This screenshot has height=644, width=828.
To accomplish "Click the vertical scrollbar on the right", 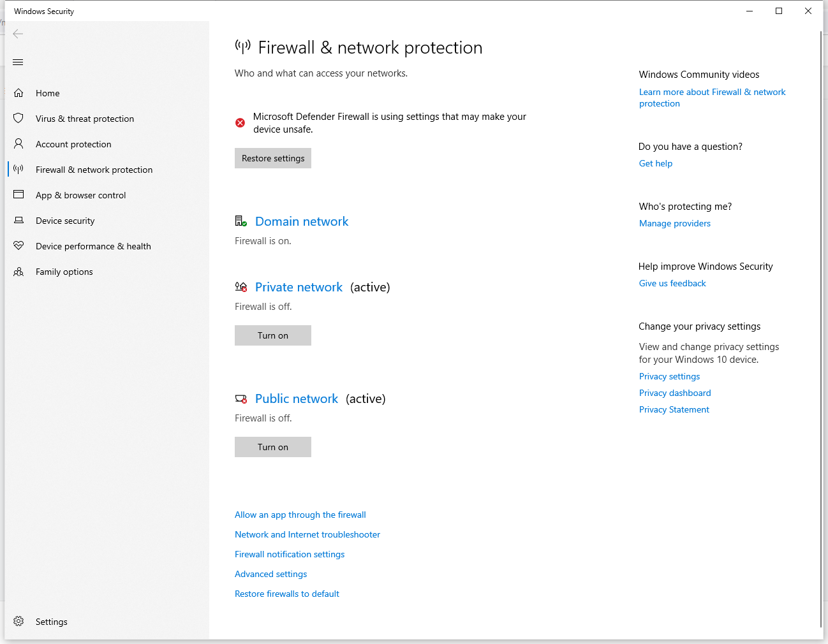I will pyautogui.click(x=821, y=328).
